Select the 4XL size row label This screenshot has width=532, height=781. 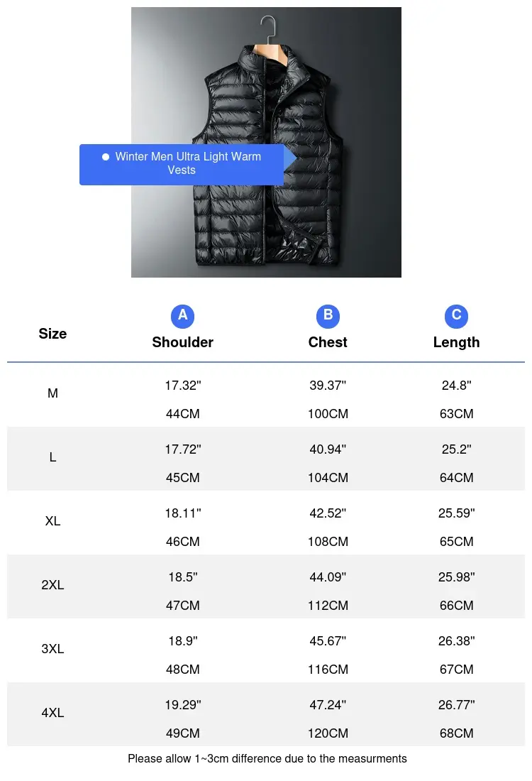tap(52, 713)
